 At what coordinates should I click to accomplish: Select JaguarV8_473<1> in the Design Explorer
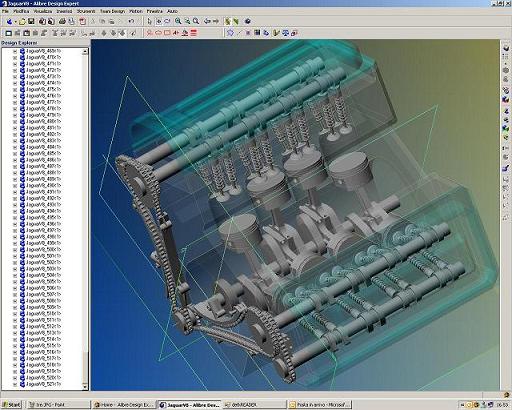click(x=43, y=76)
